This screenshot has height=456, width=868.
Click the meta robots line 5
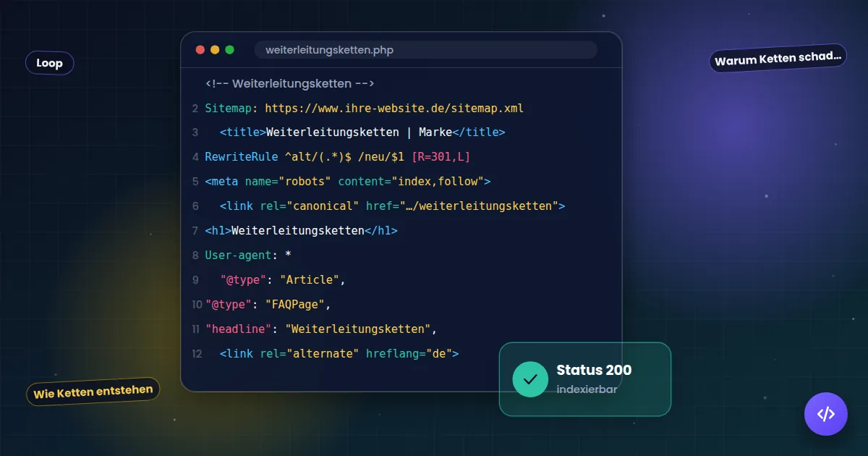348,182
